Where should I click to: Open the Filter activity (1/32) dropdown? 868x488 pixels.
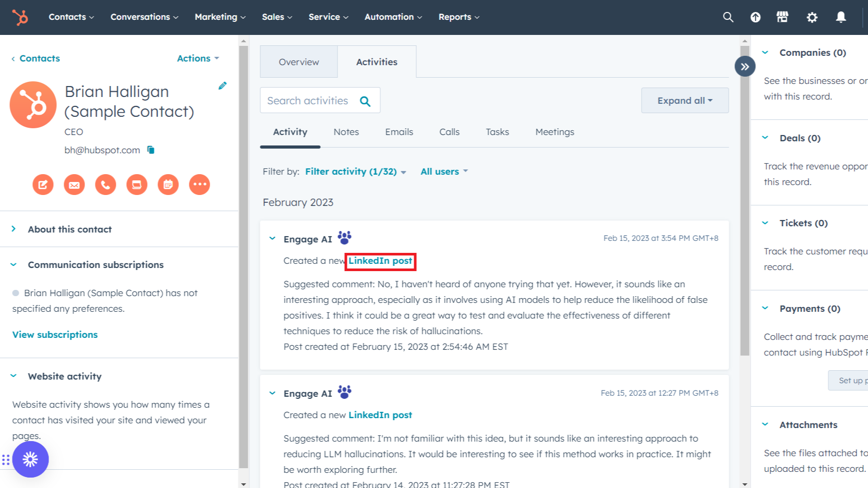(355, 172)
